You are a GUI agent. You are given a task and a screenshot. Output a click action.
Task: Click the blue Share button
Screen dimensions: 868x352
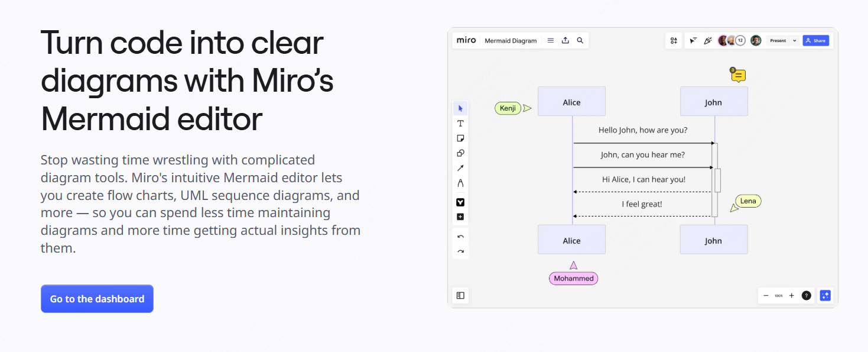click(x=815, y=40)
